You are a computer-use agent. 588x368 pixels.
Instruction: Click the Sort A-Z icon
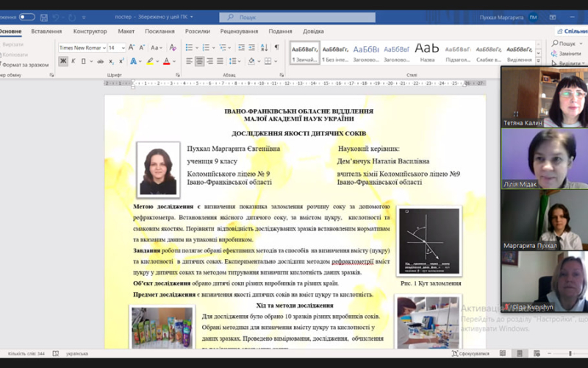click(x=264, y=47)
